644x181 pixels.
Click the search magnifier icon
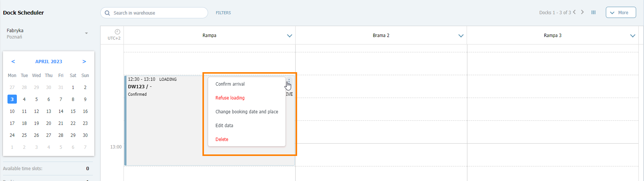coord(107,13)
